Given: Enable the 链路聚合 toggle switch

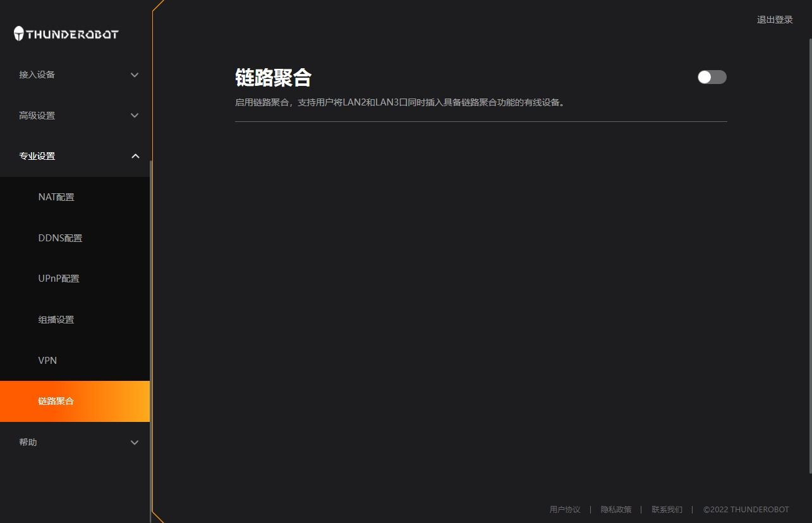Looking at the screenshot, I should [712, 77].
